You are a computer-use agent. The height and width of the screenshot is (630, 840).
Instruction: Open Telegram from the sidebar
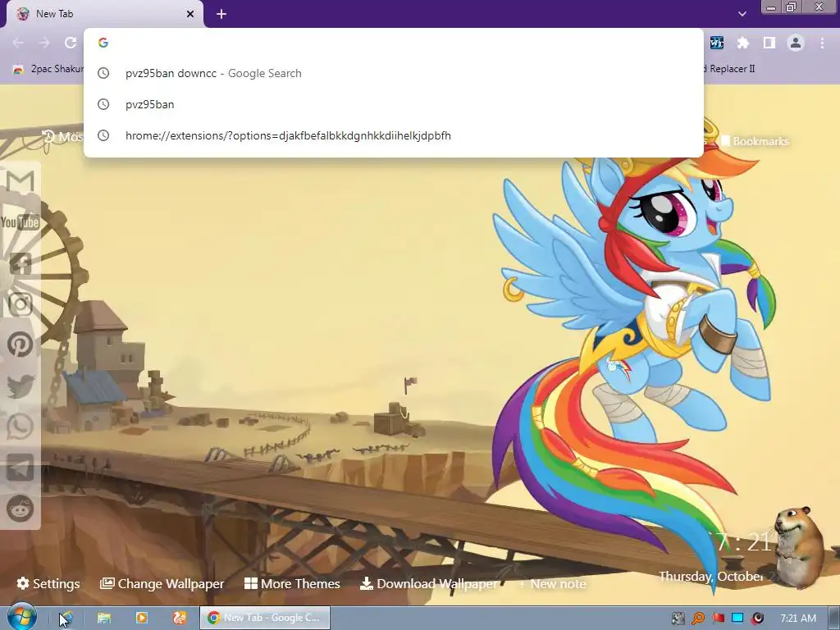(21, 468)
